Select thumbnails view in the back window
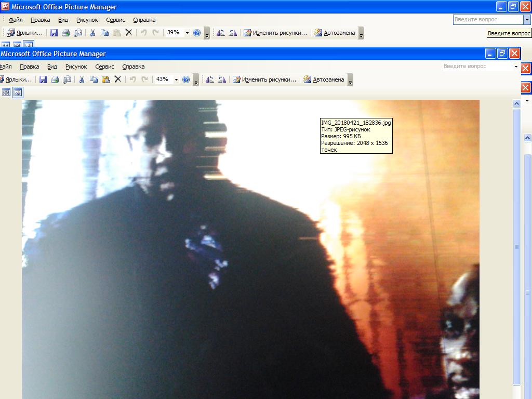Image resolution: width=532 pixels, height=399 pixels. click(x=6, y=45)
